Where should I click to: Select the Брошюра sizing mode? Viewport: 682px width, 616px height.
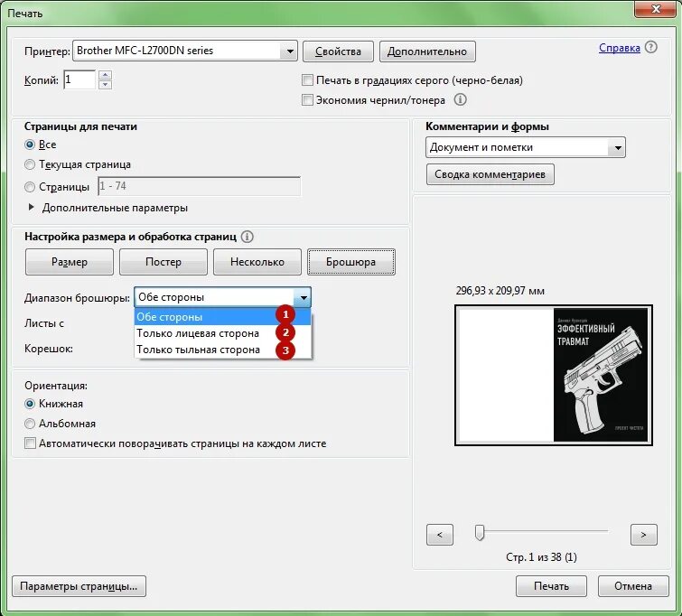(351, 262)
